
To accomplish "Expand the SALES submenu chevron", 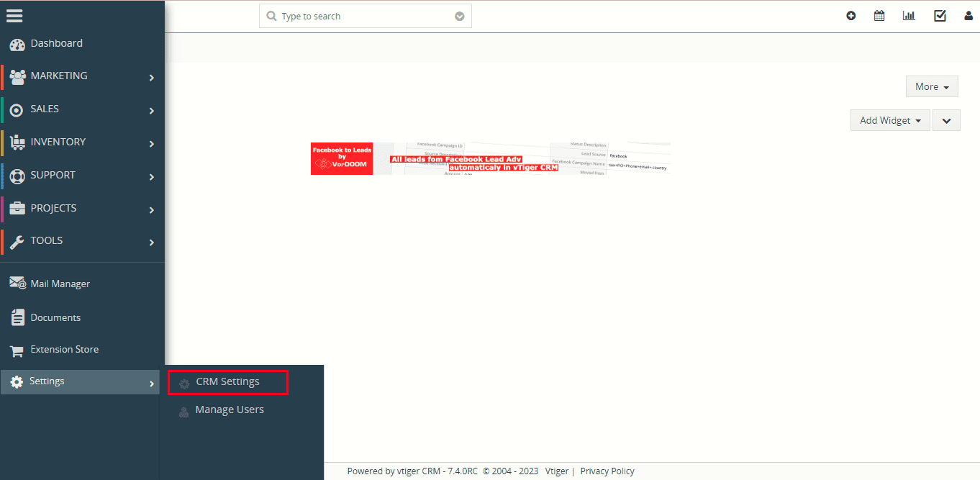I will coord(151,110).
